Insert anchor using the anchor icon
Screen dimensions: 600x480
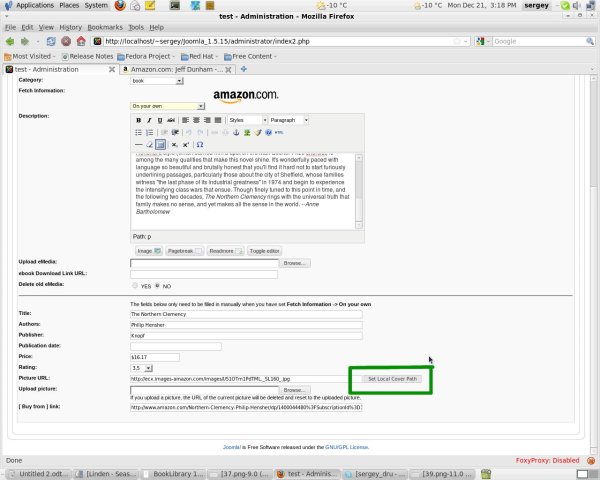click(x=236, y=132)
